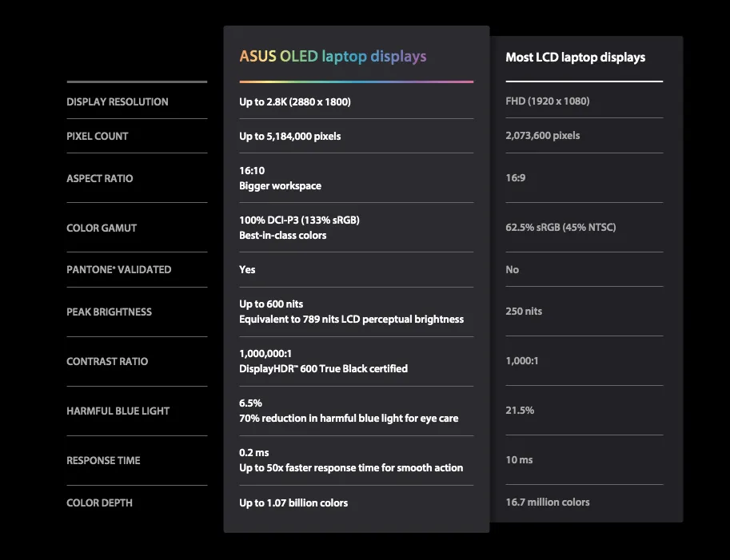Select the 'HARMFUL BLUE LIGHT' row label
The image size is (730, 560).
click(x=118, y=411)
